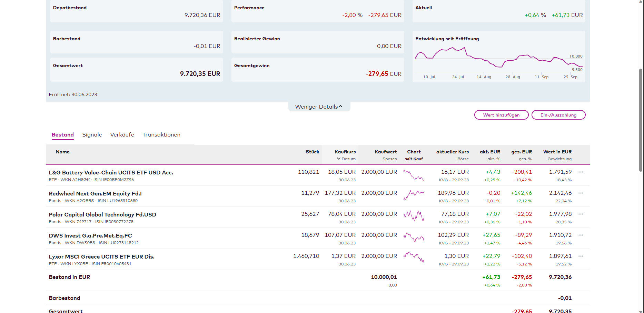644x313 pixels.
Task: Open options menu for Lyxor MSCI Greece ETF
Action: [581, 256]
